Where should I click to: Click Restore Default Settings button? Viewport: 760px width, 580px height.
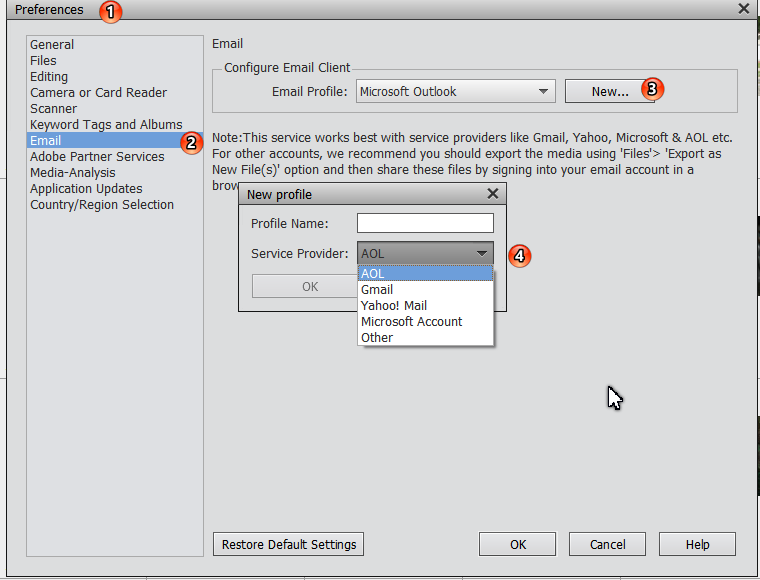pos(288,544)
